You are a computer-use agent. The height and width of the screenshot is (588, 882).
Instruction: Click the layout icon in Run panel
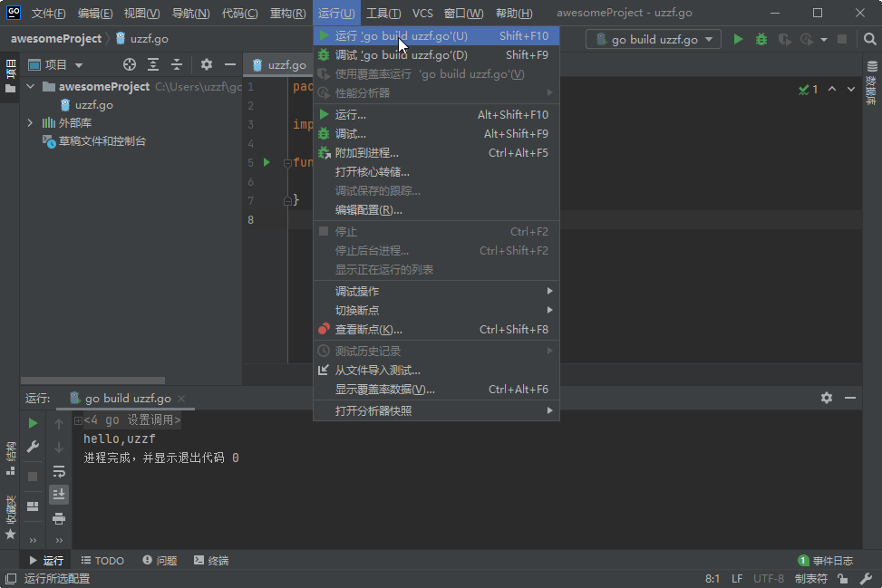coord(33,506)
